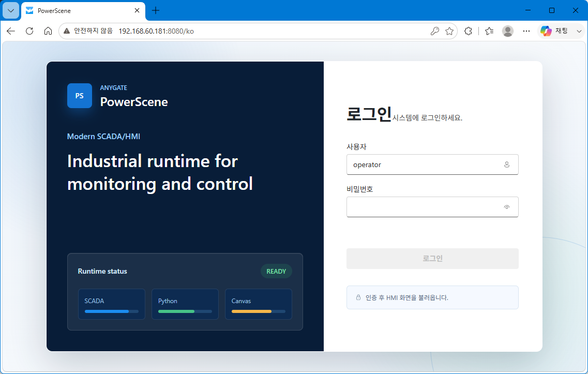Open tab actions dropdown
Image resolution: width=588 pixels, height=374 pixels.
pyautogui.click(x=11, y=10)
